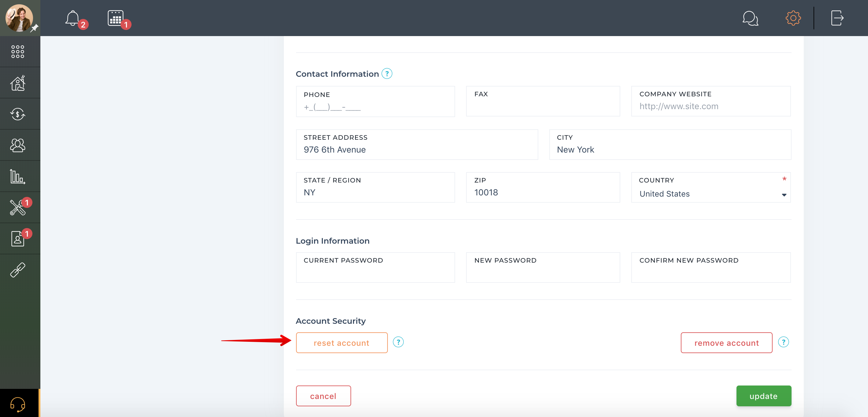Click help icon beside remove account
This screenshot has height=417, width=868.
783,342
